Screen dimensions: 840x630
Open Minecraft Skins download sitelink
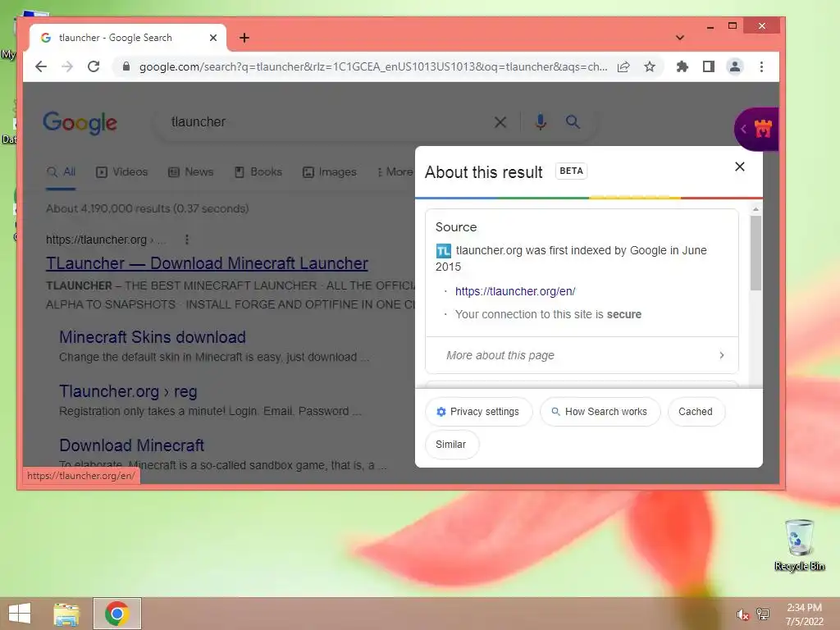tap(152, 337)
